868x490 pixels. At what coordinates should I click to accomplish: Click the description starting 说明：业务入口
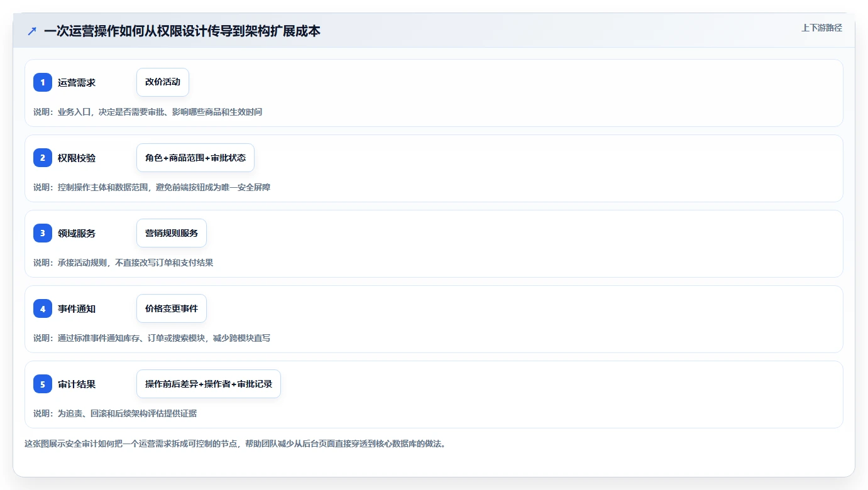click(x=148, y=112)
